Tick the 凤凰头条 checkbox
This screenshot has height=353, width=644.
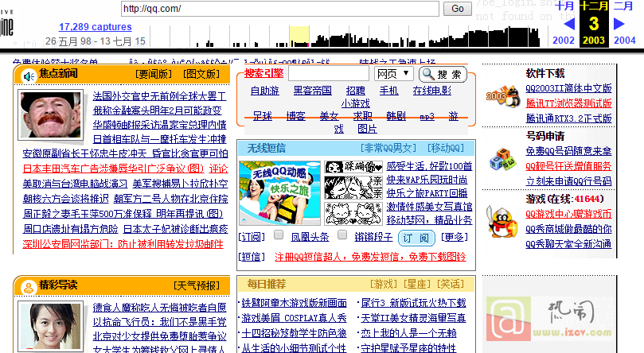point(279,235)
